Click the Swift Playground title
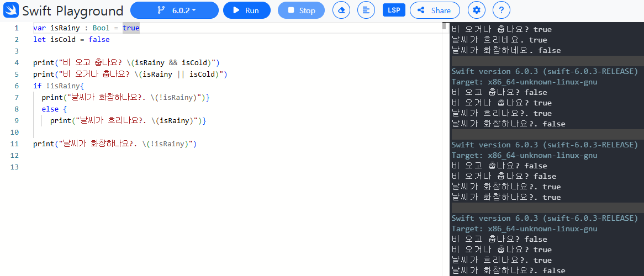The height and width of the screenshot is (276, 644). point(73,10)
